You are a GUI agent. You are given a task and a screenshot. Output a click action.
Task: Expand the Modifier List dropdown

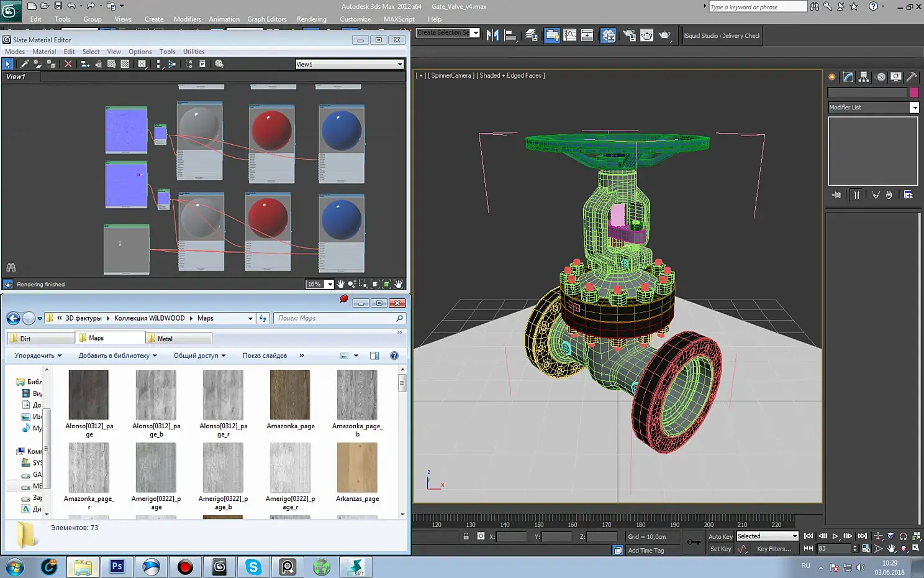click(914, 108)
